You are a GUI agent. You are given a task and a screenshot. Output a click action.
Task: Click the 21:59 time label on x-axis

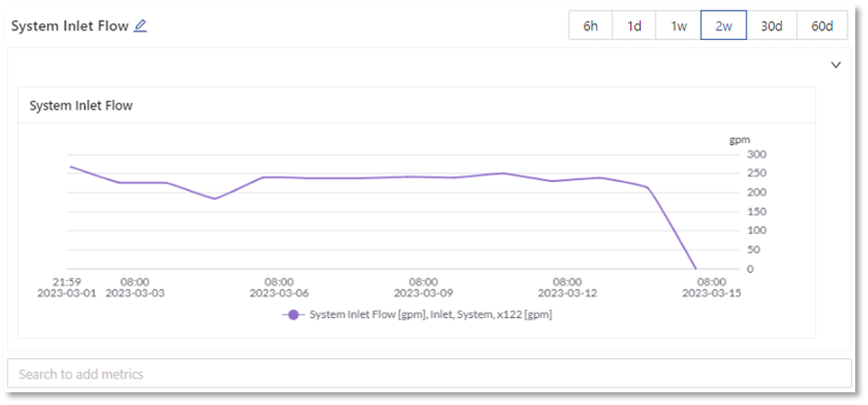click(67, 282)
